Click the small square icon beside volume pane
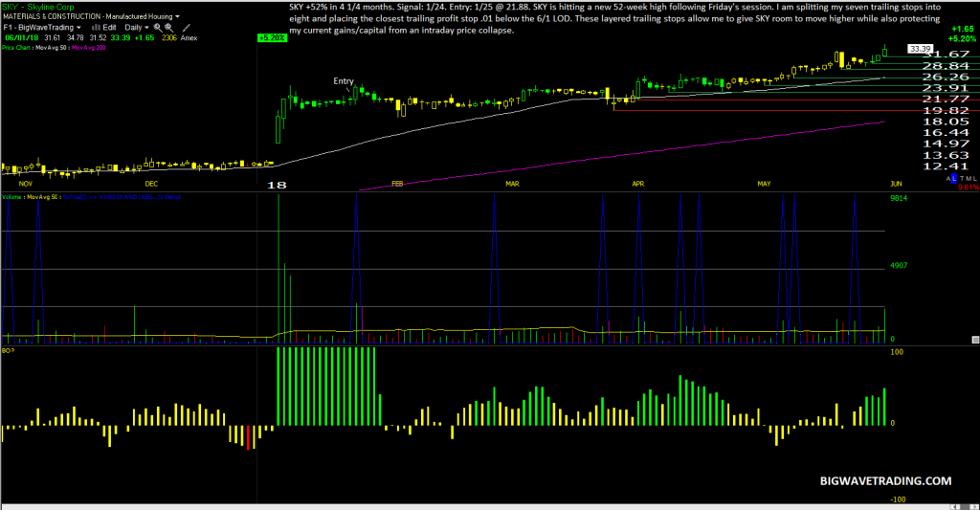This screenshot has height=510, width=980. 975,340
